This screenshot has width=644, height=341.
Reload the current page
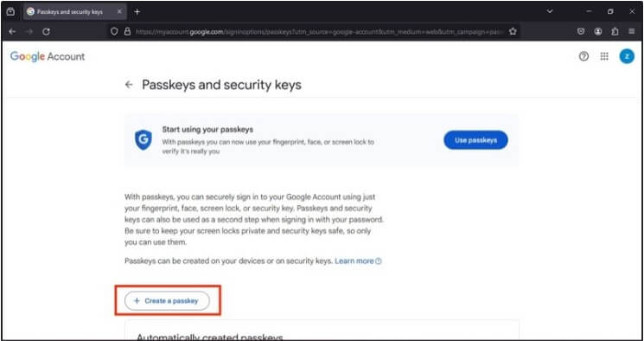click(47, 31)
